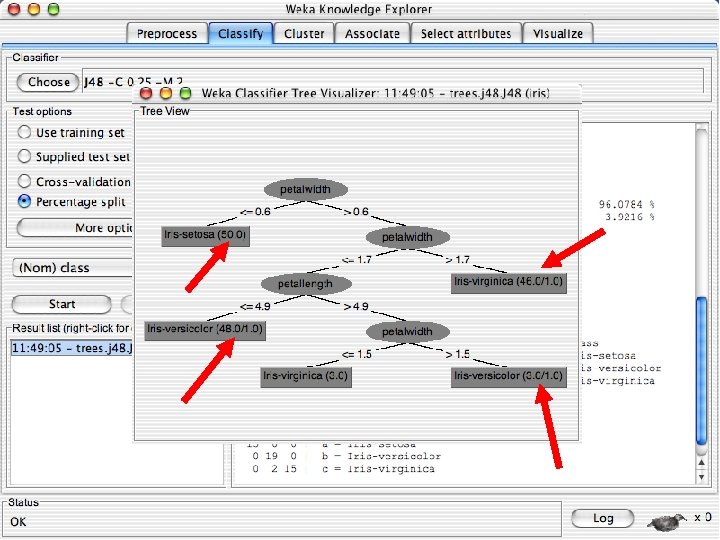The image size is (720, 540).
Task: Click the <= 0.6 branch label
Action: click(x=255, y=212)
